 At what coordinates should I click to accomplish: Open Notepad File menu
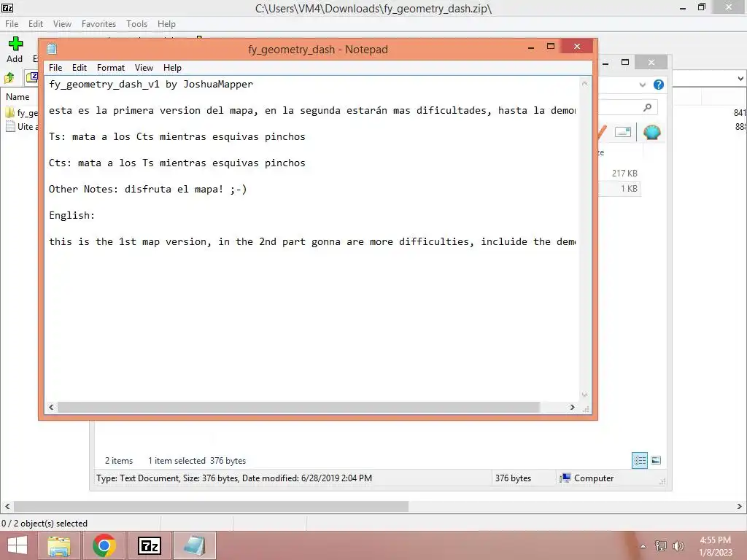click(55, 68)
